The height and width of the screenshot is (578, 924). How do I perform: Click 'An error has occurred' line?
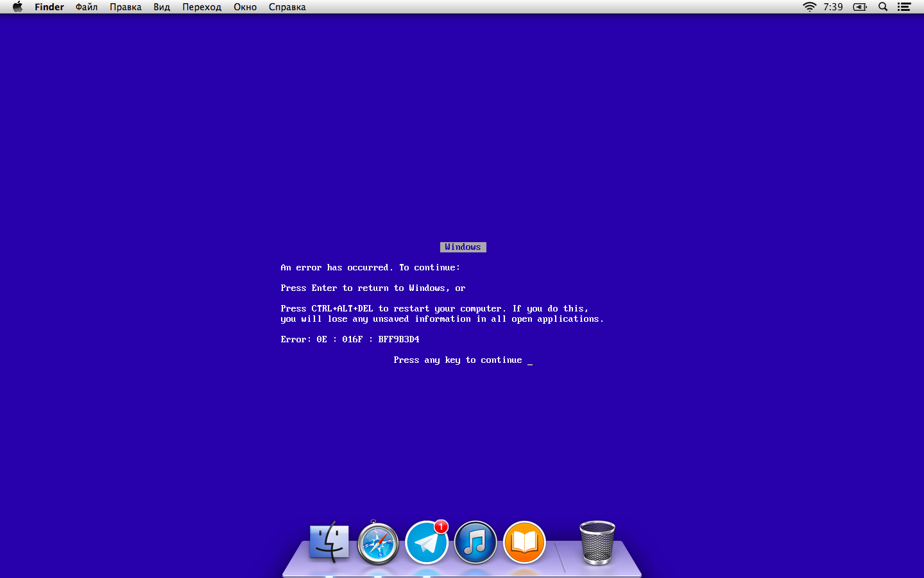pyautogui.click(x=370, y=268)
